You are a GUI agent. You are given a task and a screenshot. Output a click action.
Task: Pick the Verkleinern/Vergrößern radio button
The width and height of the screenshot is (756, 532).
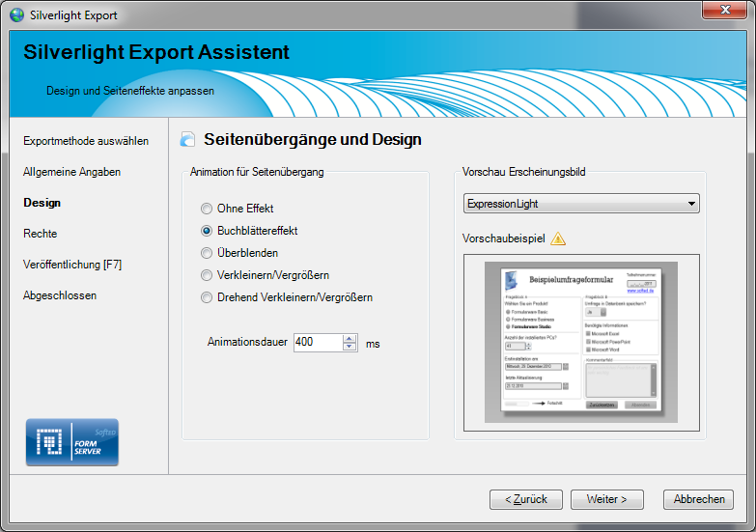(x=207, y=275)
